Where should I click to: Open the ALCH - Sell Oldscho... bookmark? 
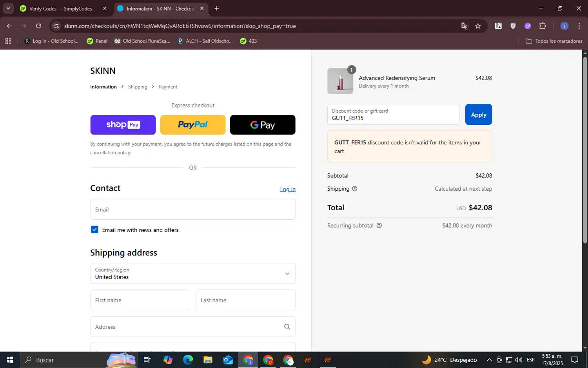click(205, 41)
